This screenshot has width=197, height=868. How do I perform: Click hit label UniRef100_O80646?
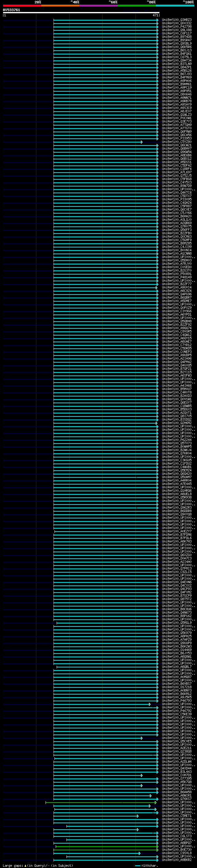(x=176, y=94)
